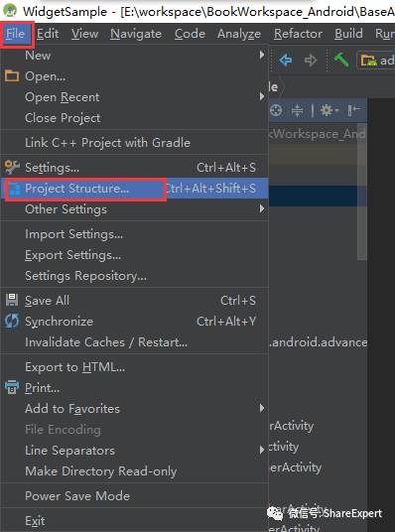
Task: Click the back navigation arrow icon
Action: pos(286,61)
